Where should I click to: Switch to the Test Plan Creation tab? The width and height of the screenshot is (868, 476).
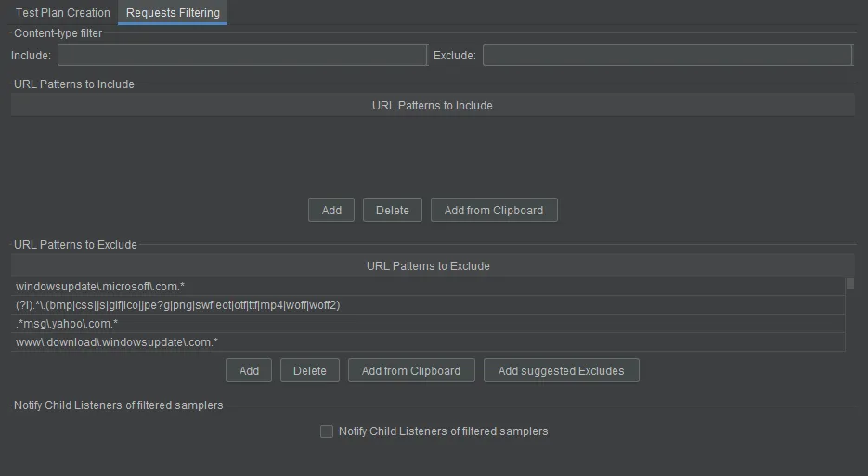[62, 12]
